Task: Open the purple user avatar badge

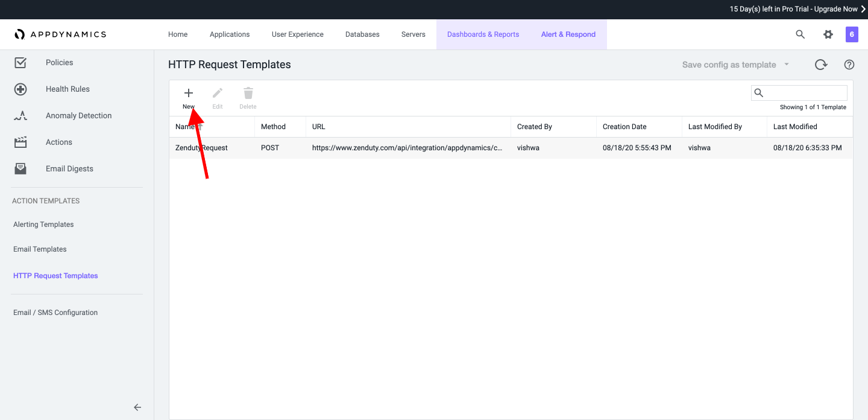Action: click(x=852, y=34)
